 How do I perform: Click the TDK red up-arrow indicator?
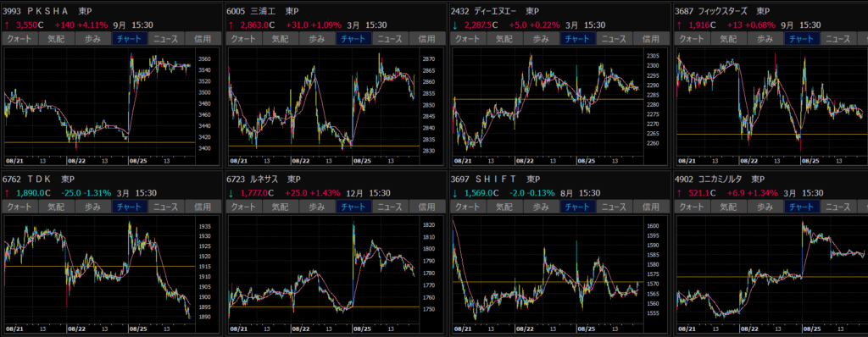(x=7, y=193)
